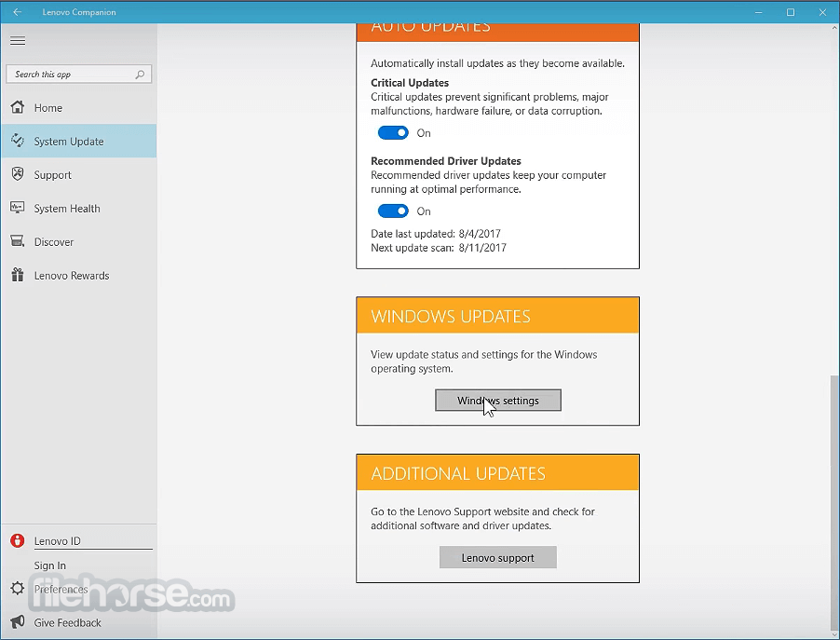Minimize the Lenovo Companion window
The width and height of the screenshot is (840, 640).
click(x=759, y=12)
